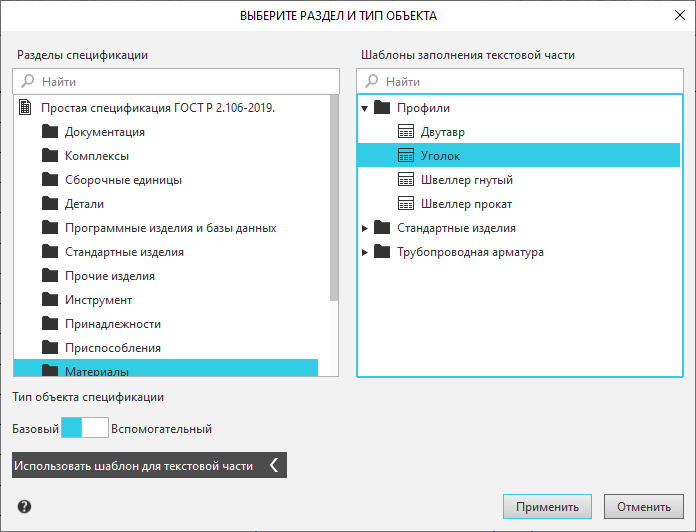Click the Швеллер прокат table icon
The height and width of the screenshot is (532, 696).
(x=405, y=204)
